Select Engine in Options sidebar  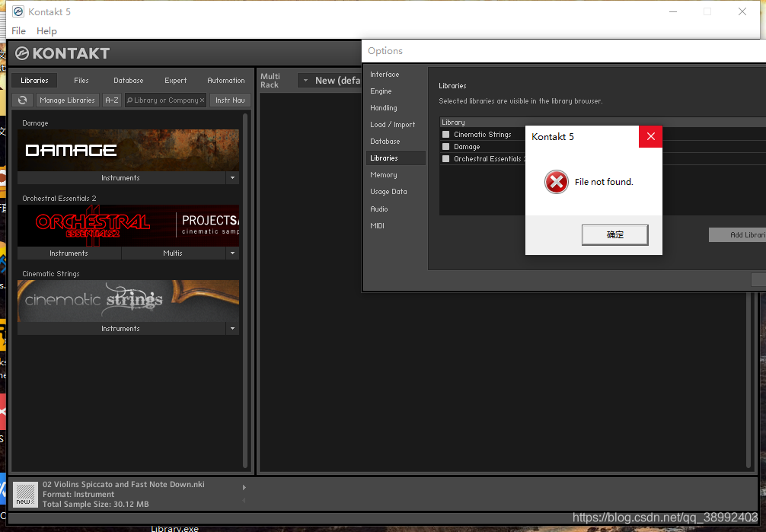pos(381,91)
